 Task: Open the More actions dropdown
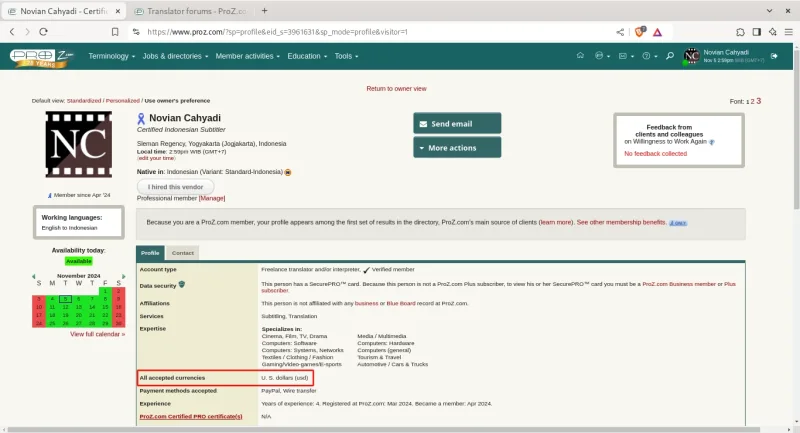coord(457,147)
